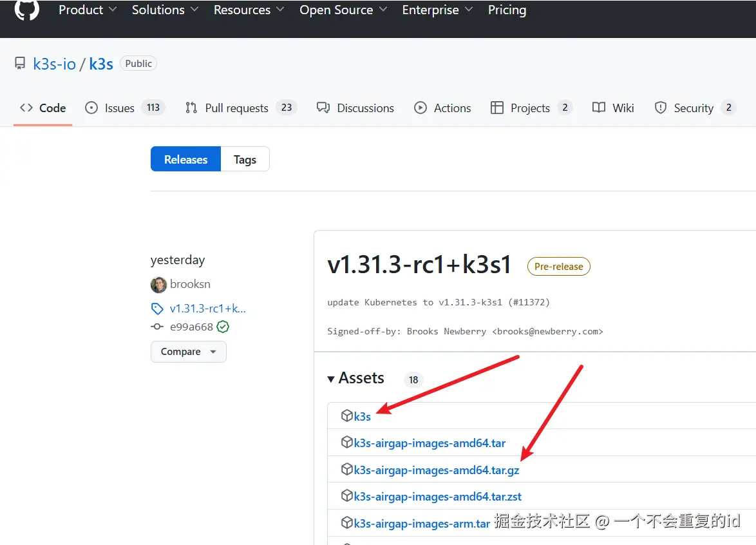This screenshot has width=756, height=545.
Task: Click the repository icon beside k3s-io
Action: tap(20, 64)
